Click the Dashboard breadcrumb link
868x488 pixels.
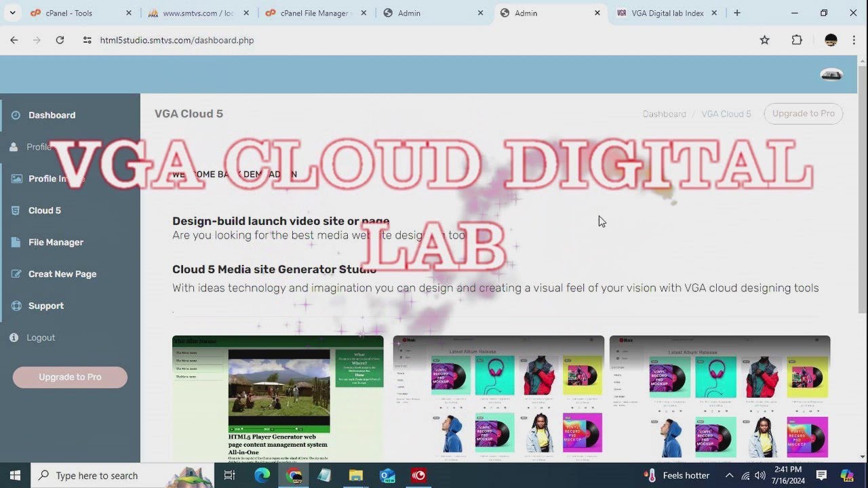[665, 114]
